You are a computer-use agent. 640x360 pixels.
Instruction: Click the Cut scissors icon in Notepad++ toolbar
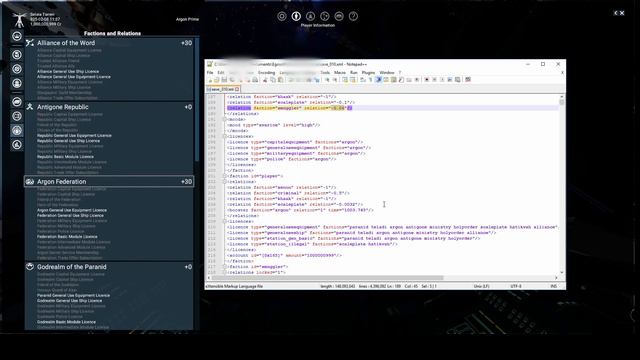coord(264,80)
